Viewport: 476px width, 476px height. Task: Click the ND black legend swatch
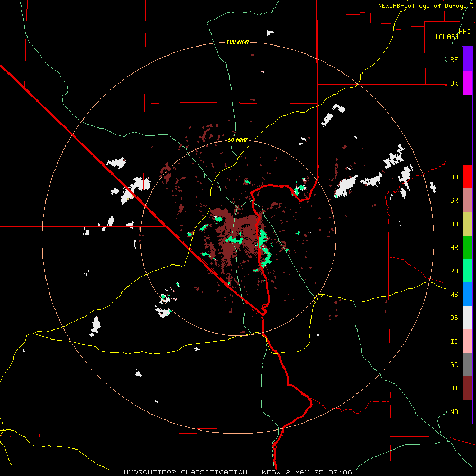(x=467, y=411)
